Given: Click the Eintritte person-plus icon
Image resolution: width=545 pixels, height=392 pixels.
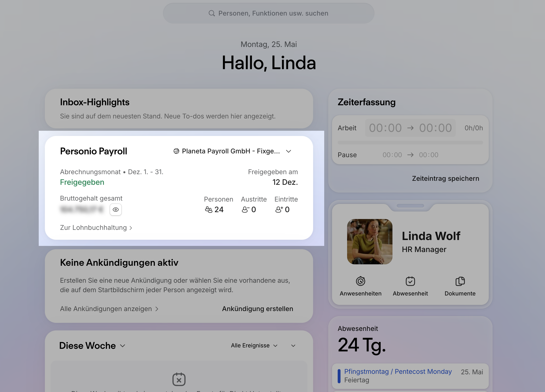Looking at the screenshot, I should click(x=279, y=210).
